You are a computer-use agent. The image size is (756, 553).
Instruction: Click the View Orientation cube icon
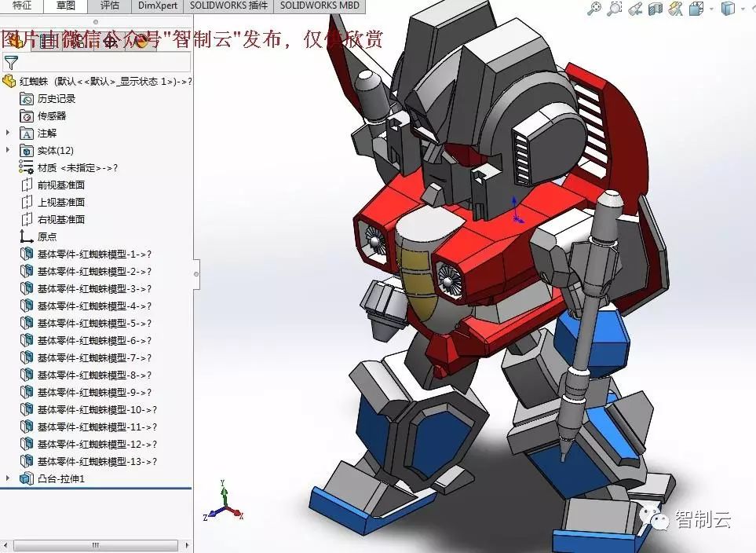click(x=696, y=8)
